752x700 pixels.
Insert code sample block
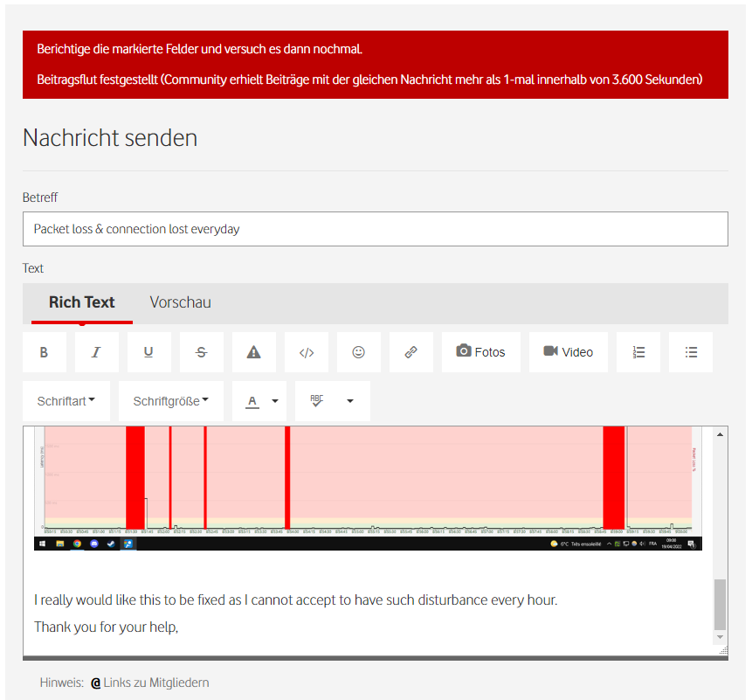[x=307, y=352]
